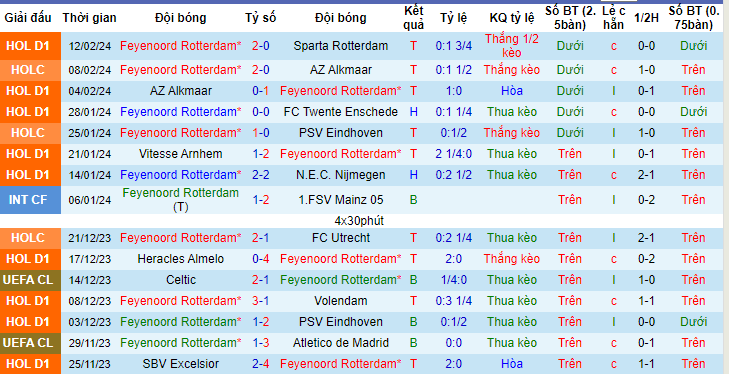This screenshot has width=729, height=374.
Task: Open the Vitesse Arnhem team link
Action: 181,154
